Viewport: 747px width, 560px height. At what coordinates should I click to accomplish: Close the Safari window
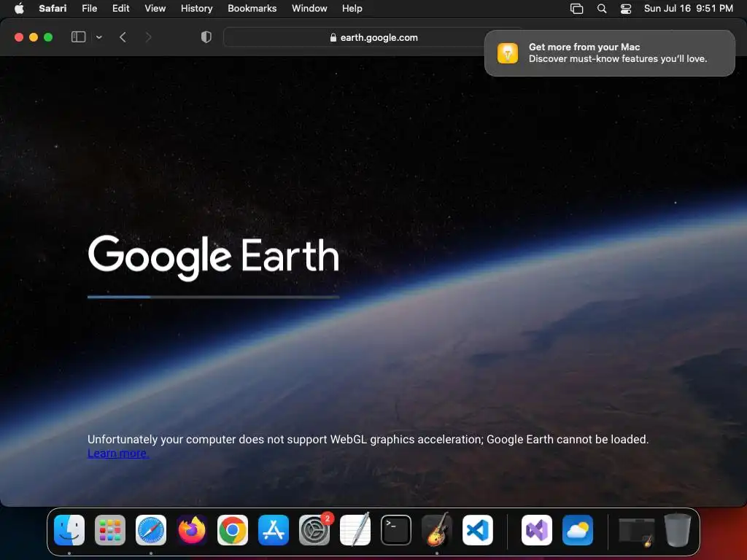tap(19, 37)
